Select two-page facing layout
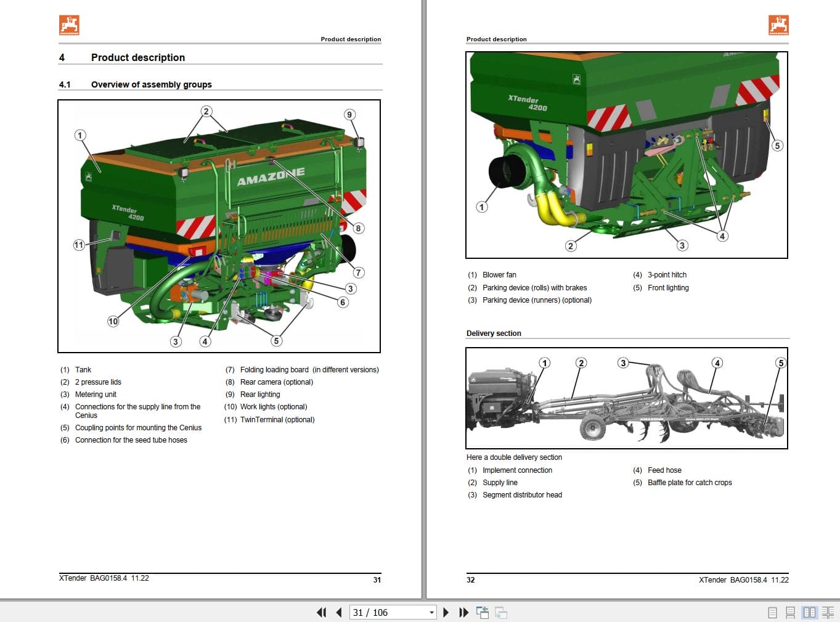The width and height of the screenshot is (840, 622). 809,612
